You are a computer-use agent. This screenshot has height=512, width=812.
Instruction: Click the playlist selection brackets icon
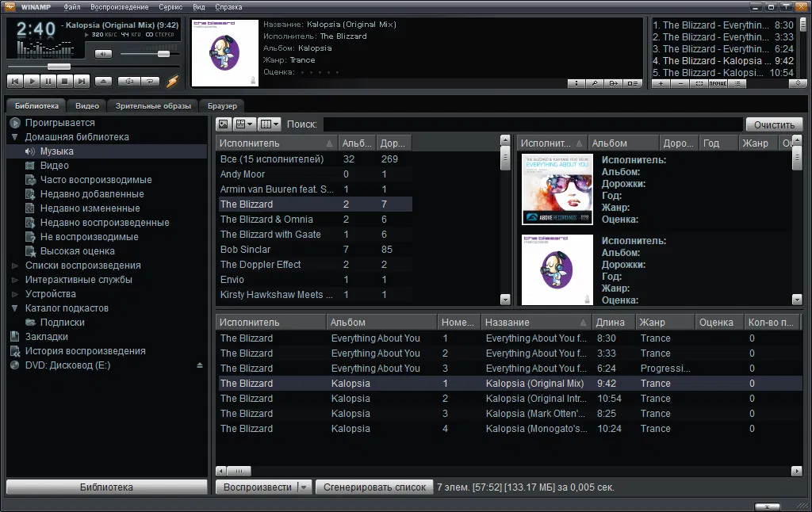[699, 83]
